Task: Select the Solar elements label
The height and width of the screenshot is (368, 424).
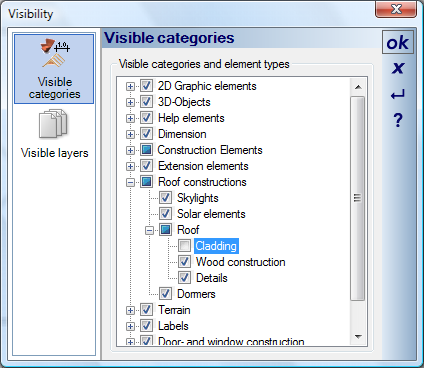Action: pyautogui.click(x=211, y=214)
